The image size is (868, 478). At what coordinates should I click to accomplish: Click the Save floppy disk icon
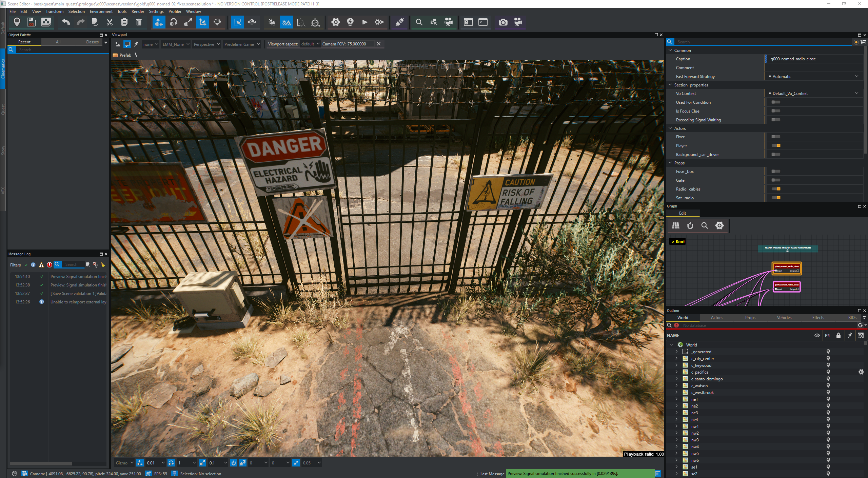pos(31,22)
